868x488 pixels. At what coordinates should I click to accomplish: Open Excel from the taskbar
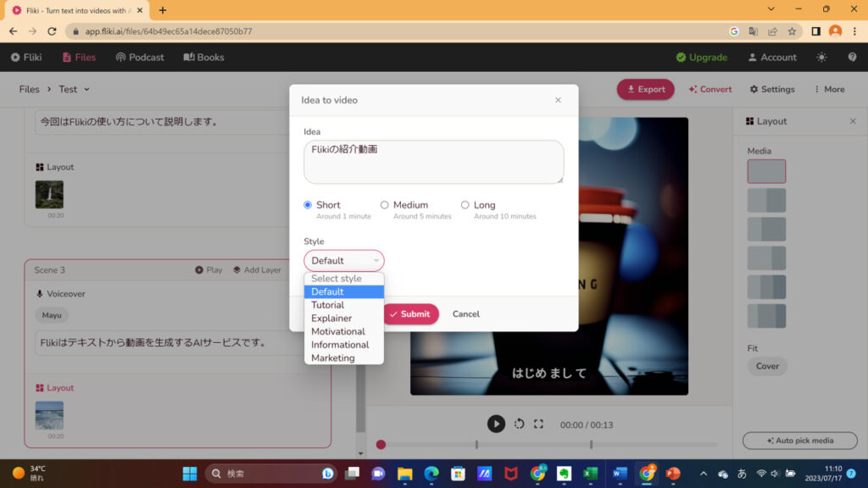[x=590, y=474]
